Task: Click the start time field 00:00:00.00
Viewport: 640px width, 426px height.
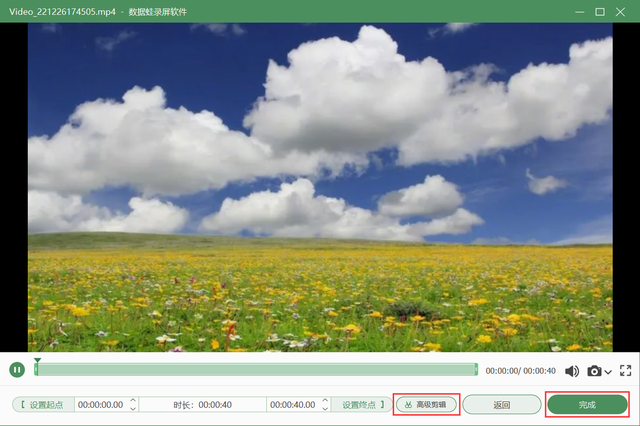Action: (101, 404)
